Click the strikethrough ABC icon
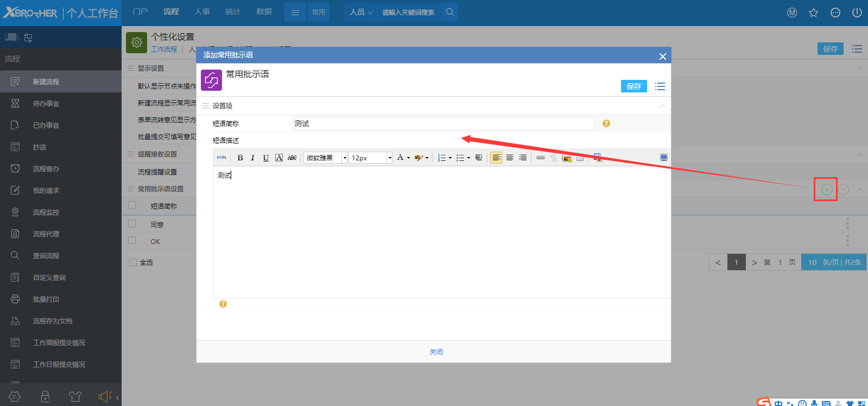The height and width of the screenshot is (406, 868). (x=292, y=158)
